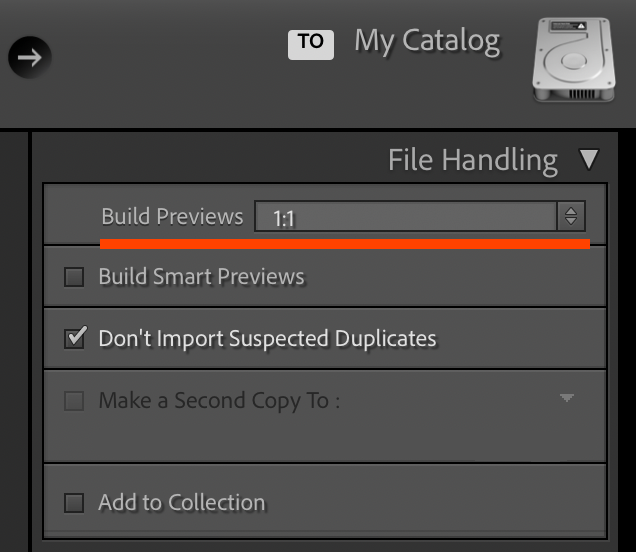636x552 pixels.
Task: Click the File Handling panel title
Action: coord(472,160)
